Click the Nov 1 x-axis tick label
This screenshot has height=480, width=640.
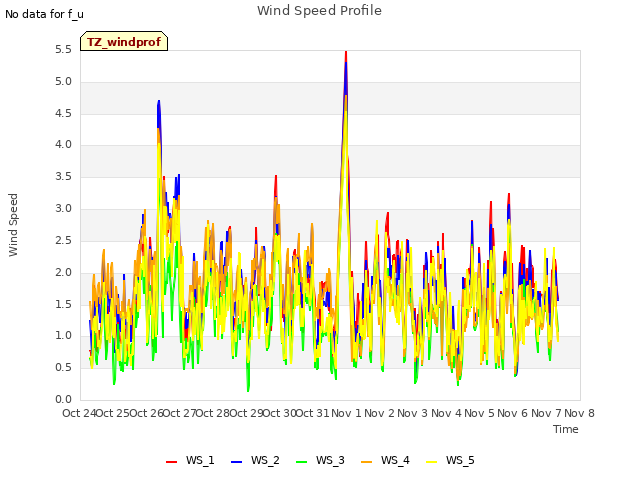[x=346, y=413]
